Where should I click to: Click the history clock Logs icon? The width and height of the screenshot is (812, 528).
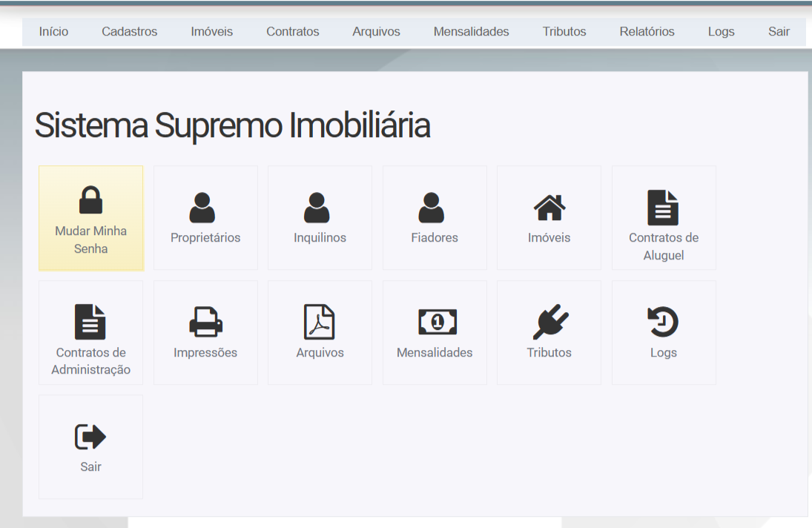click(663, 322)
